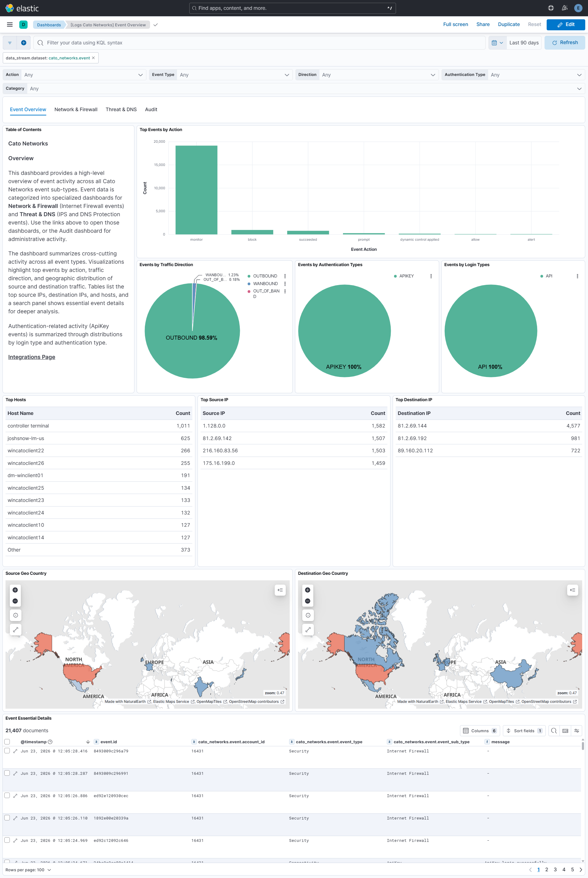Open the Direction filter dropdown
The height and width of the screenshot is (878, 588).
coord(379,75)
